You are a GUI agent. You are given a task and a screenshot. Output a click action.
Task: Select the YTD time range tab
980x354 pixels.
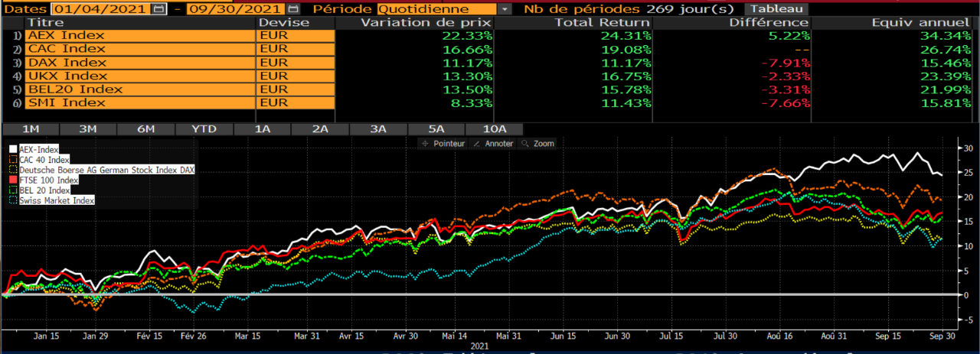pyautogui.click(x=204, y=129)
